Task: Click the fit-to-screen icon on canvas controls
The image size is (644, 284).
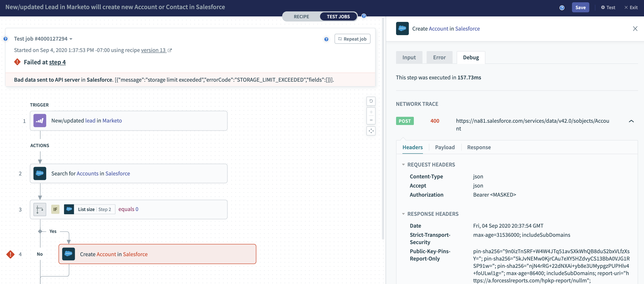Action: [x=371, y=131]
